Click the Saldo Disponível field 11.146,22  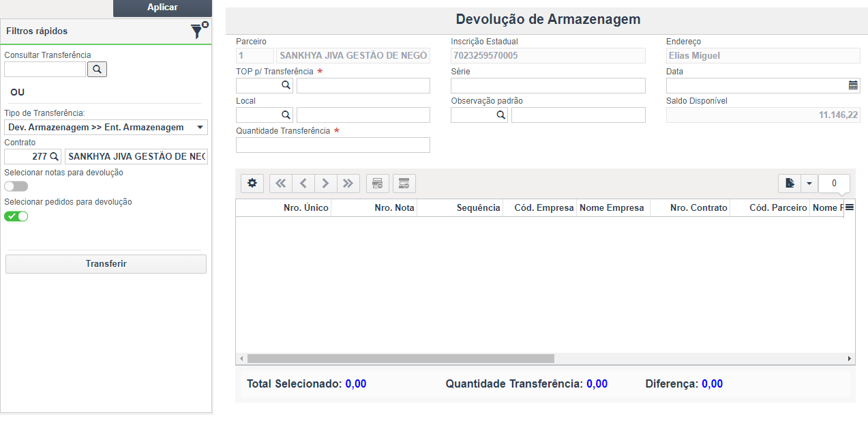[763, 115]
